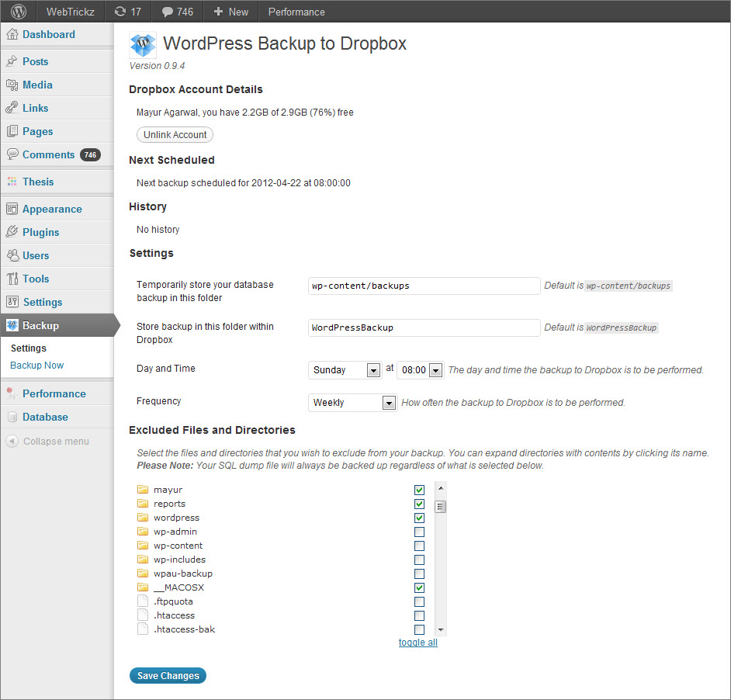This screenshot has height=700, width=731.
Task: Uncheck the wordpress exclusion checkbox
Action: (x=419, y=518)
